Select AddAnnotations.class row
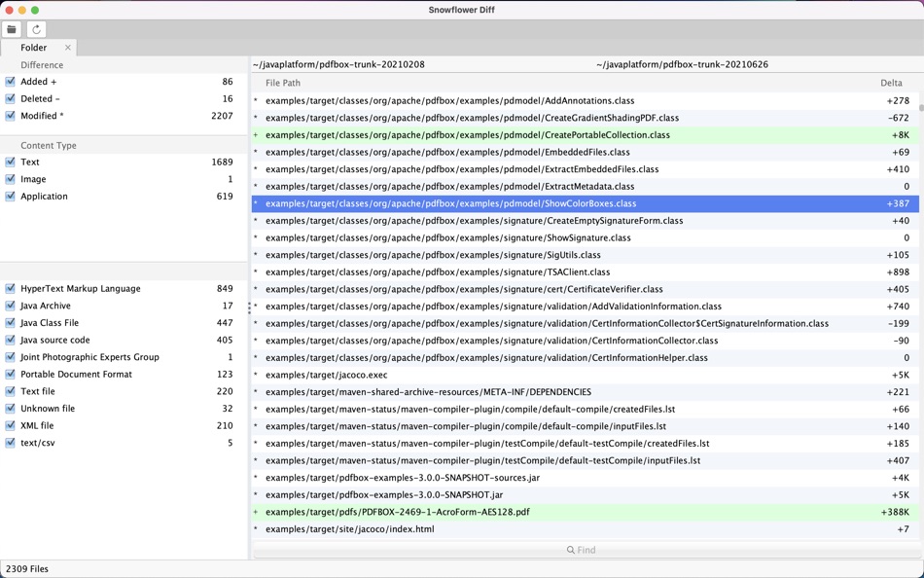This screenshot has height=578, width=924. coord(586,101)
